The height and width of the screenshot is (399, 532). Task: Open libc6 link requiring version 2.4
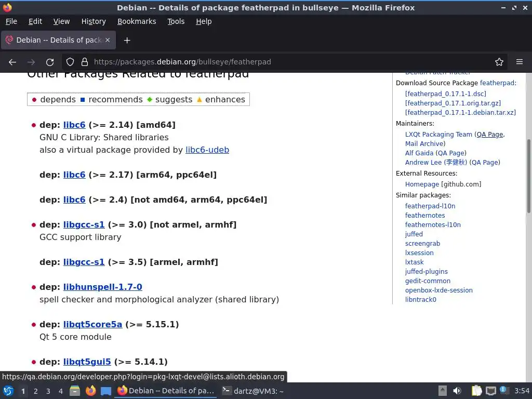tap(74, 199)
